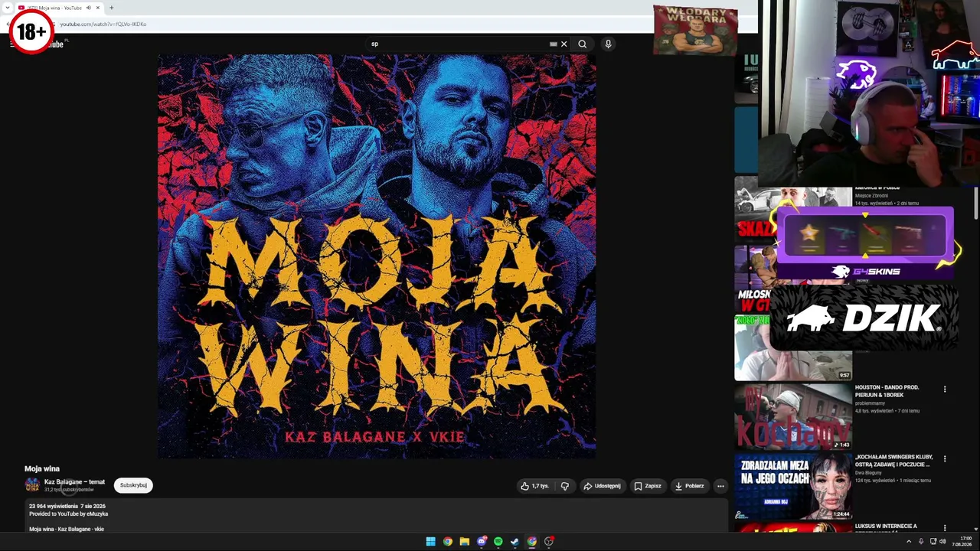The width and height of the screenshot is (980, 551).
Task: Click the magnifier search button
Action: click(x=583, y=44)
